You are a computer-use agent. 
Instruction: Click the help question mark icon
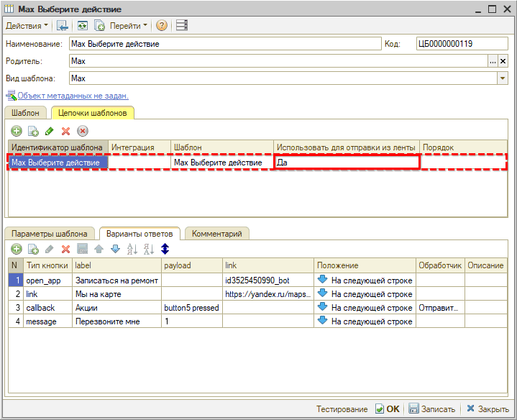(x=162, y=25)
